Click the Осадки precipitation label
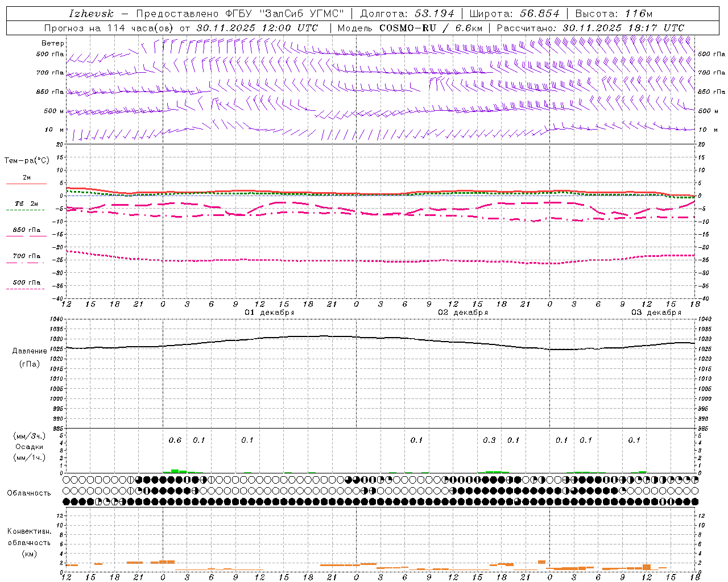This screenshot has width=728, height=582. 30,447
